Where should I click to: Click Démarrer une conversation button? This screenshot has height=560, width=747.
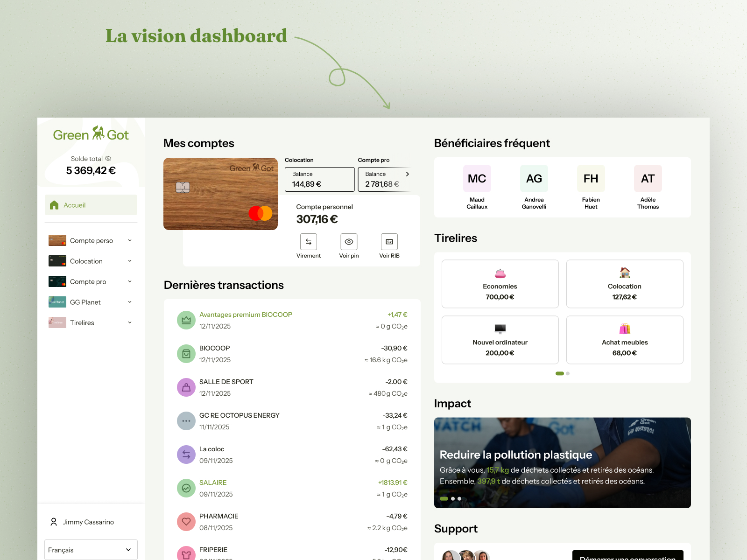click(x=628, y=555)
